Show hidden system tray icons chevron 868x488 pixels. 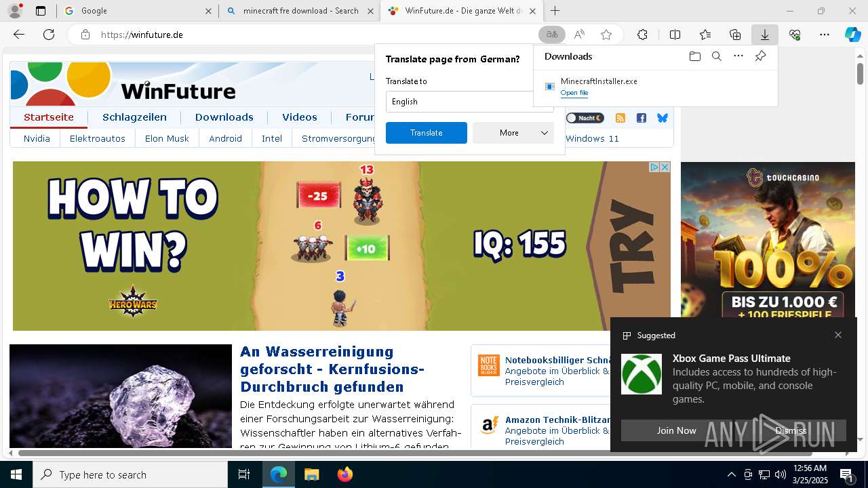point(731,474)
